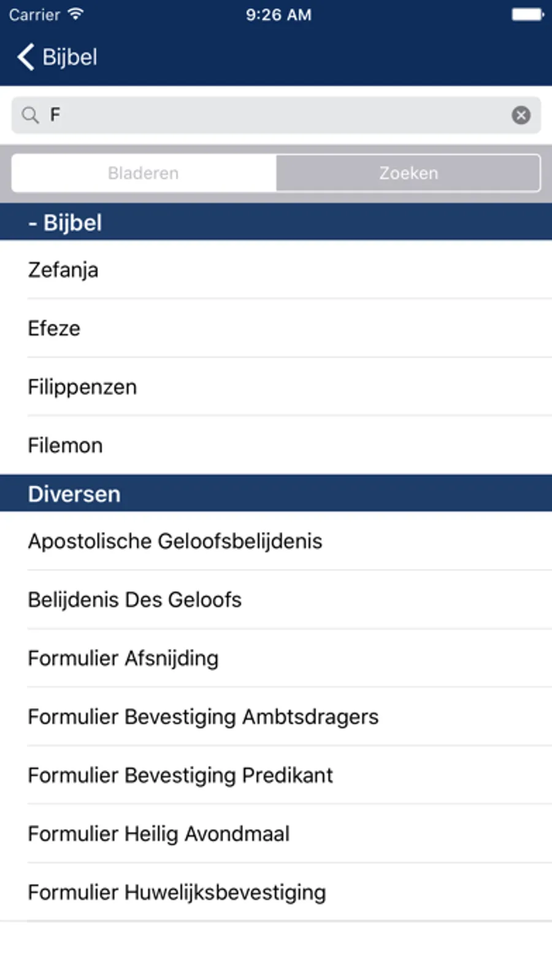Open the book Efeze
Viewport: 552px width, 980px height.
[276, 328]
